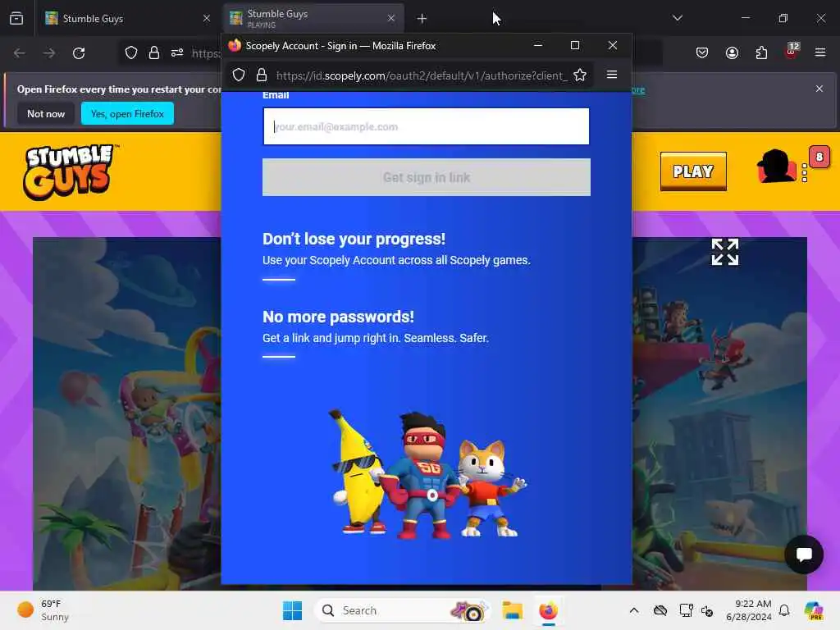The image size is (840, 630).
Task: Show hidden system tray icons
Action: click(634, 610)
